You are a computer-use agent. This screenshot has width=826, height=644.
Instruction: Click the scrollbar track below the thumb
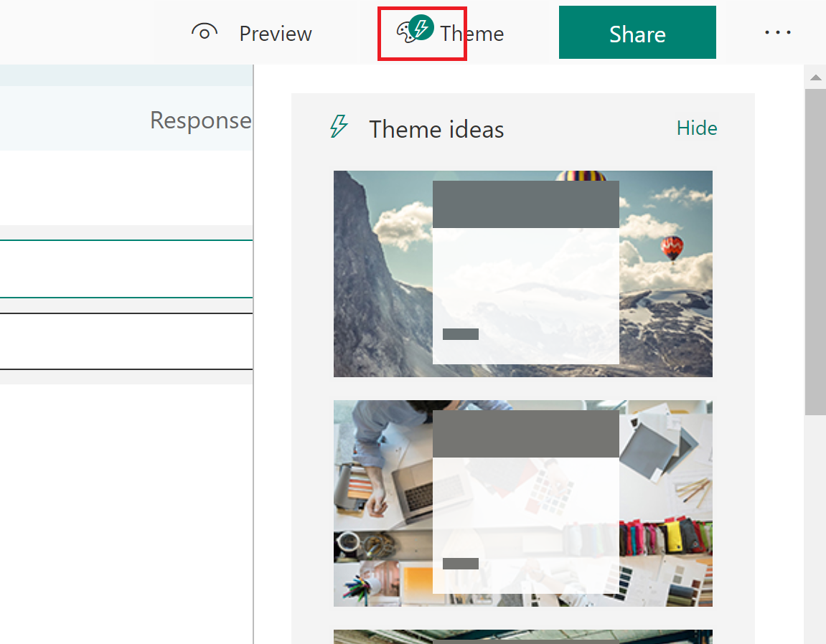tap(815, 531)
